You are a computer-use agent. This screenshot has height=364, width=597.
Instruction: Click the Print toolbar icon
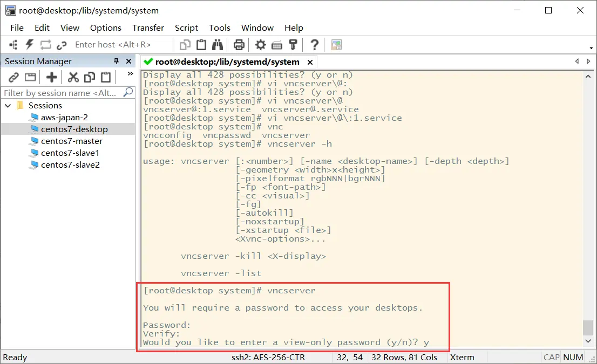point(239,45)
